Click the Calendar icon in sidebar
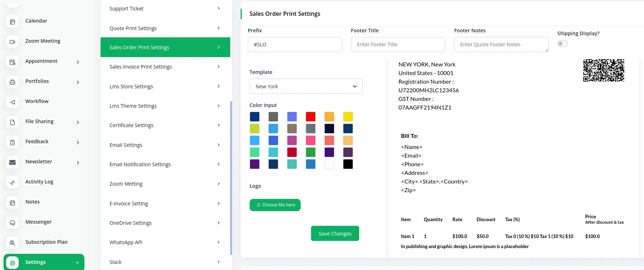The image size is (644, 270). point(13,22)
